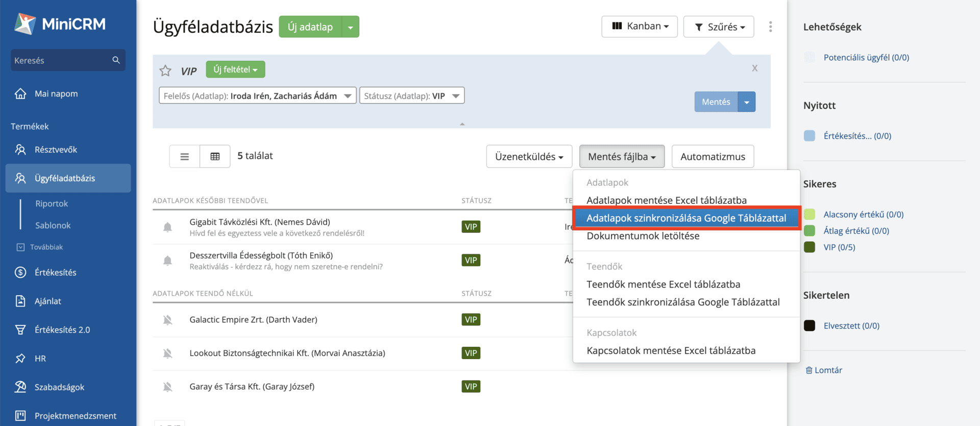Open Riportok submenu item
The image size is (980, 426).
tap(52, 203)
